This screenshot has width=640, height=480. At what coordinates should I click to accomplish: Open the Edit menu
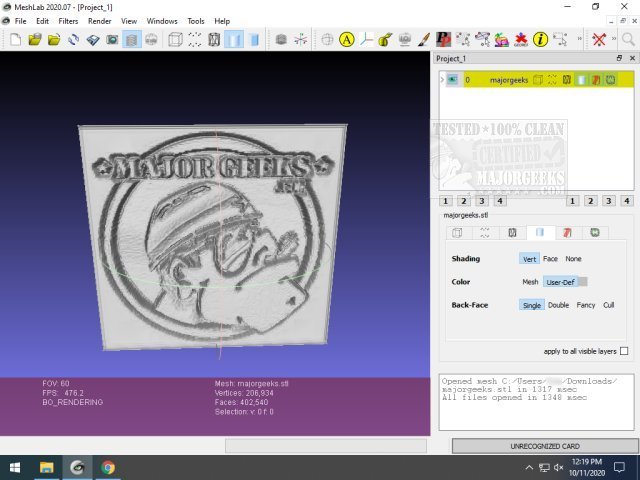pos(42,21)
